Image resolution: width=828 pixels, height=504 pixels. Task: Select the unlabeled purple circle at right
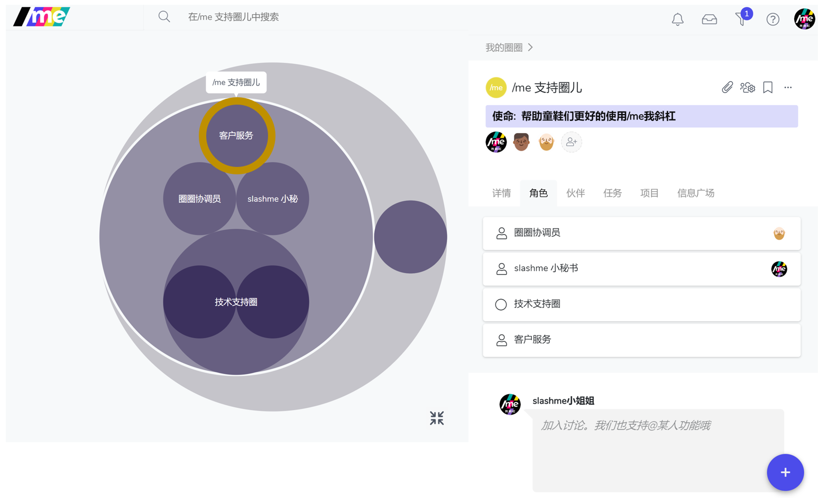(x=410, y=237)
